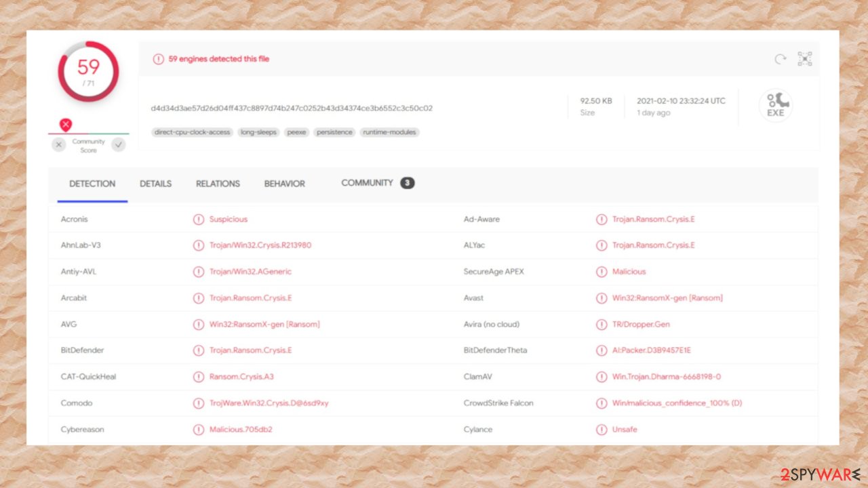Screen dimensions: 868x488
Task: Click the 59 / 71 detection score circle
Action: coord(88,72)
